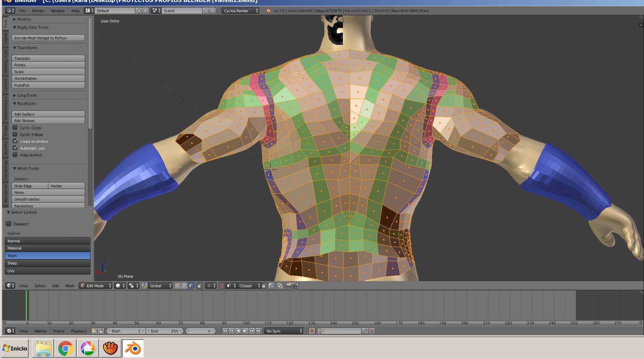Click the limit selection to visible icon

[200, 286]
